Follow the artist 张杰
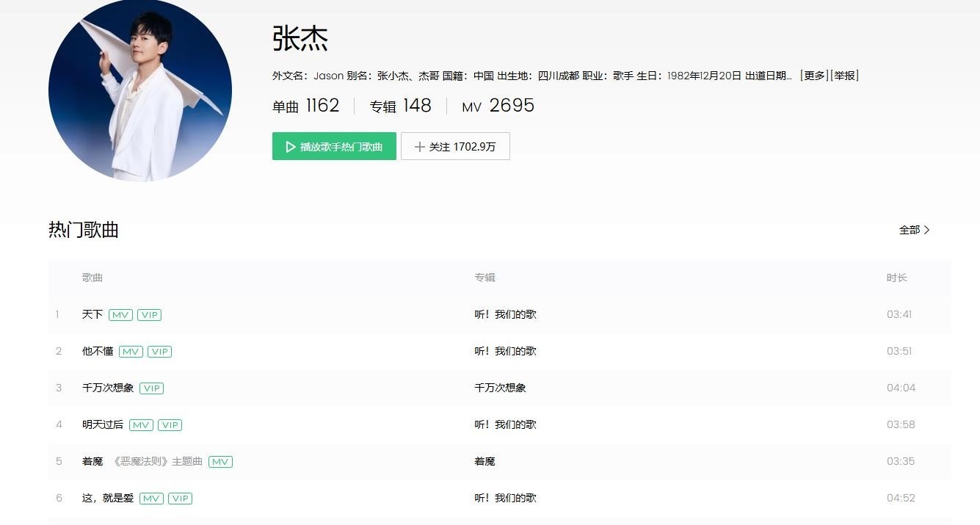The width and height of the screenshot is (980, 525). [455, 146]
